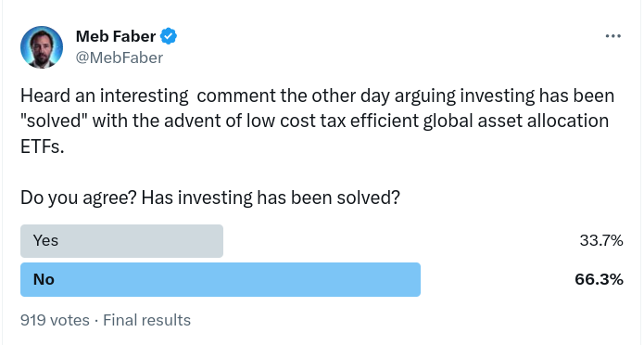Click the 919 votes count
644x345 pixels.
pos(55,320)
